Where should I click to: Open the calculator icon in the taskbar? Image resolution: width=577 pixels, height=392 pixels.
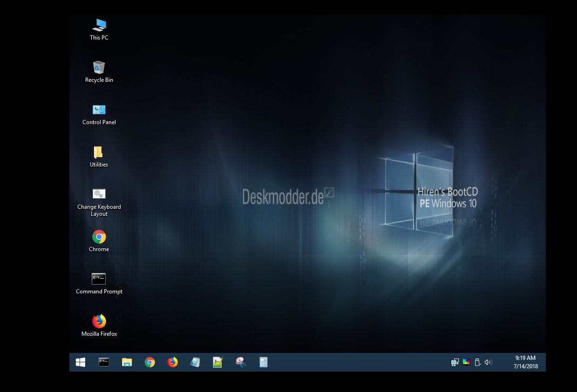click(263, 362)
